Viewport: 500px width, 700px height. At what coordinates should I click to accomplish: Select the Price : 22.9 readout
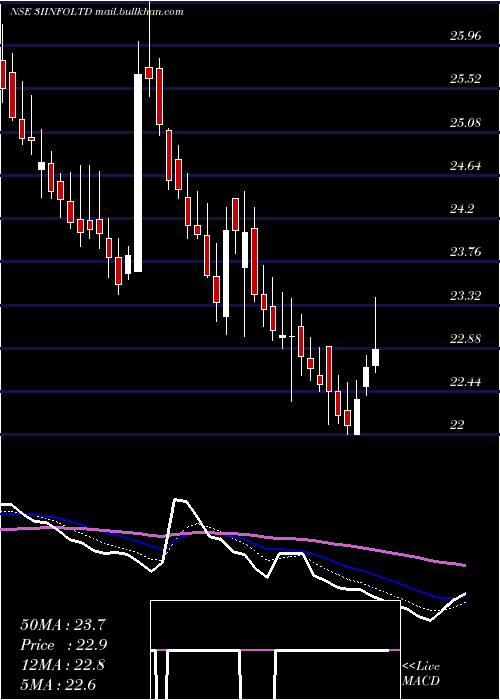tap(63, 645)
